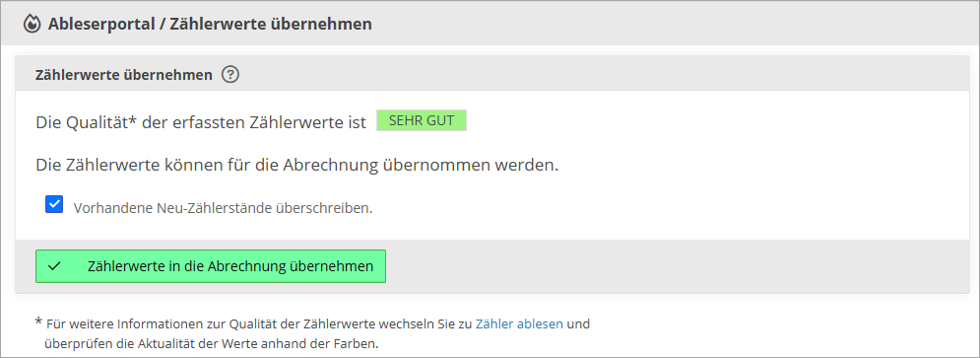Viewport: 980px width, 358px height.
Task: Click the text 'Die Qualität* der erfassten Zählerwerte ist'
Action: point(201,121)
